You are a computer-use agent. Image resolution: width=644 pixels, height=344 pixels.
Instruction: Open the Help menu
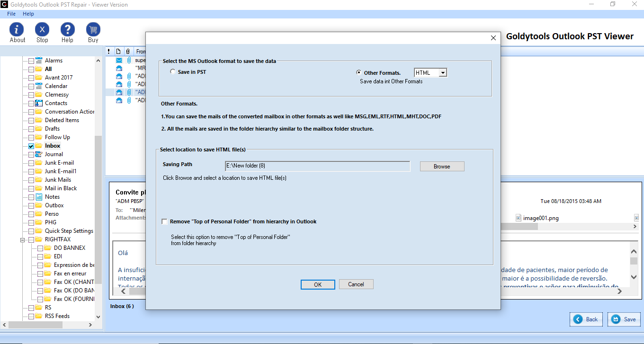pos(28,14)
